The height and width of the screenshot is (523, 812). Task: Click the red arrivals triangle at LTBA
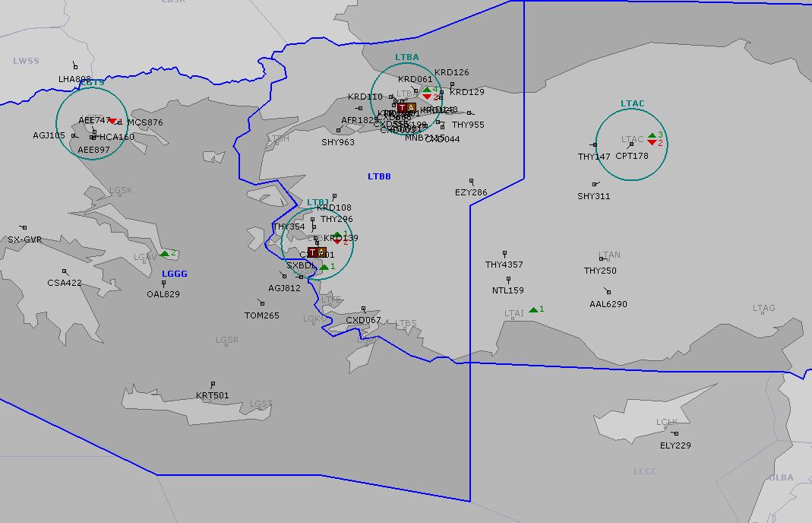coord(427,97)
